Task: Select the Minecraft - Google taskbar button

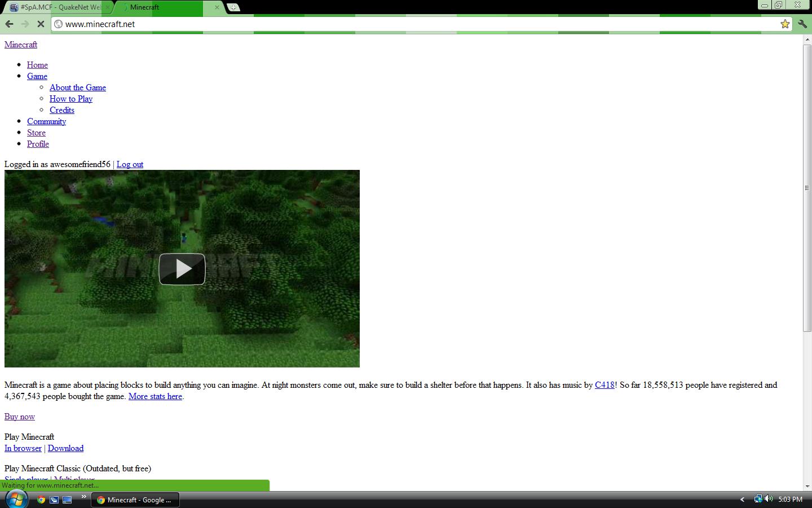Action: [135, 500]
